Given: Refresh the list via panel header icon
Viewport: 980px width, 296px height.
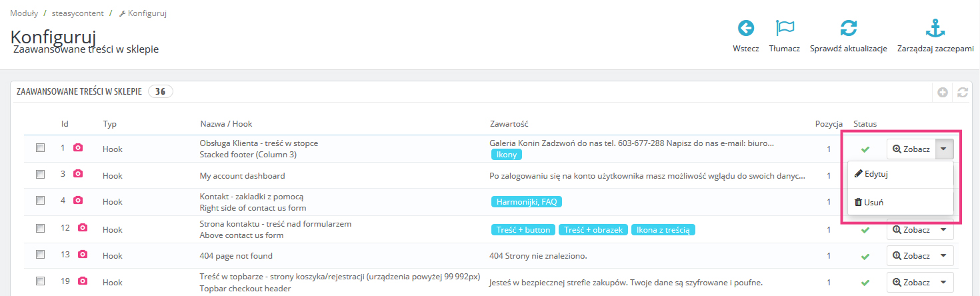Looking at the screenshot, I should (962, 93).
